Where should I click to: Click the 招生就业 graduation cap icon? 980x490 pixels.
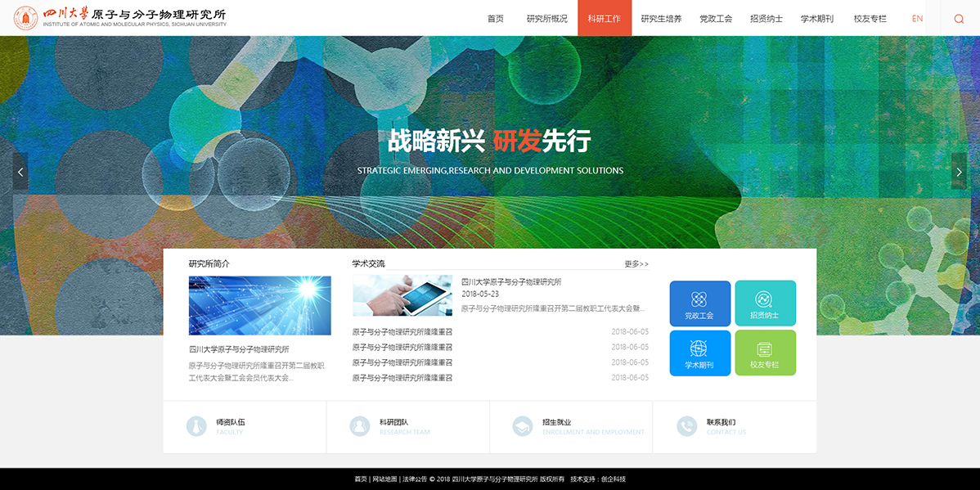(x=522, y=426)
